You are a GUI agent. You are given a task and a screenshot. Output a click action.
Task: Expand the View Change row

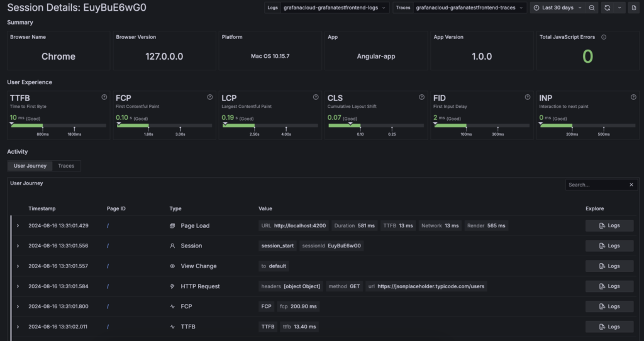[x=18, y=266]
